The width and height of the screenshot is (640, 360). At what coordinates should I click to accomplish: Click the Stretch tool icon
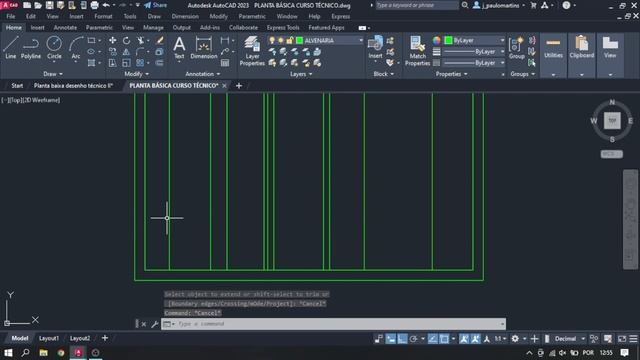coord(112,63)
